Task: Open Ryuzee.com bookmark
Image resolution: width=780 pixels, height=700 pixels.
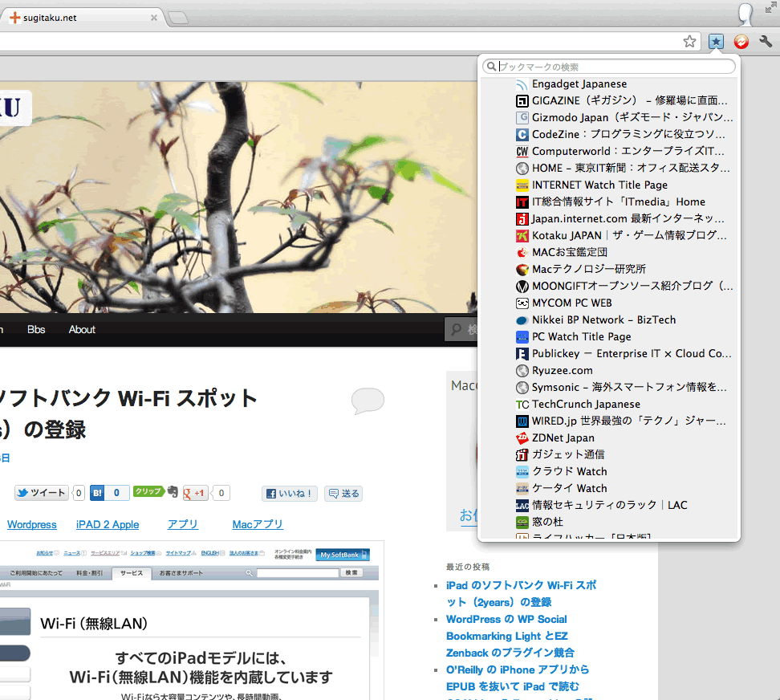Action: 609,371
